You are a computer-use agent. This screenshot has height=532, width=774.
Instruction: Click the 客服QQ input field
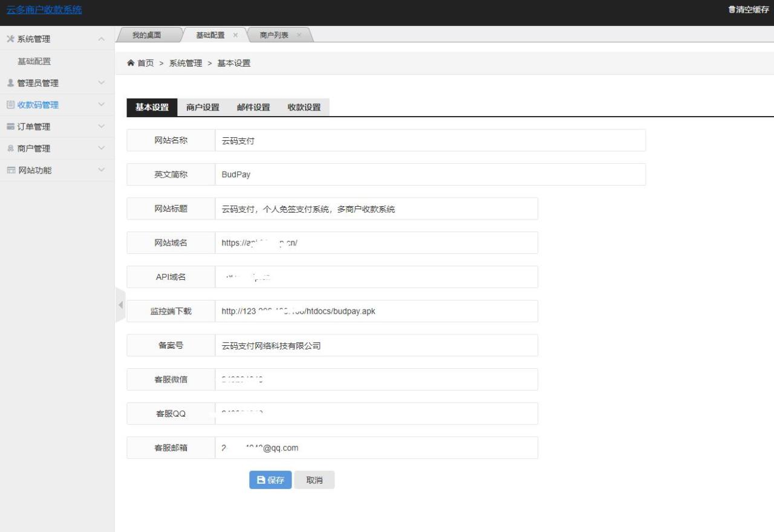(x=376, y=414)
